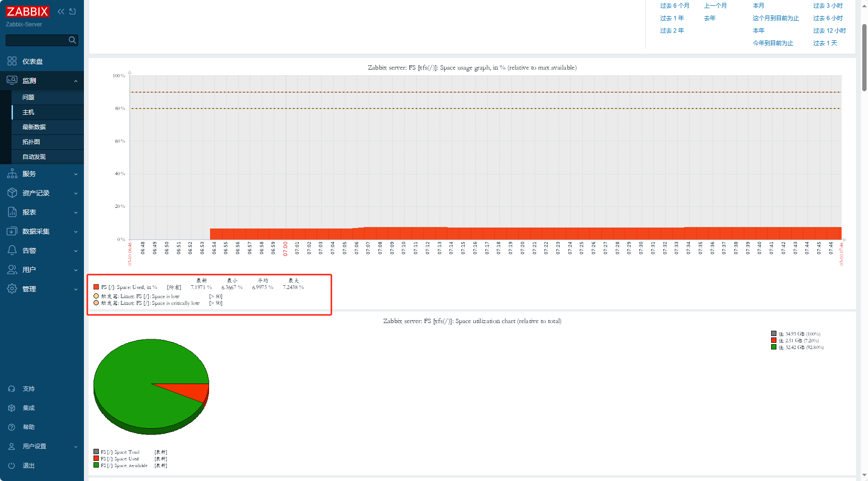Image resolution: width=868 pixels, height=481 pixels.
Task: Click the minimum value '6.3667 %'
Action: coord(232,287)
